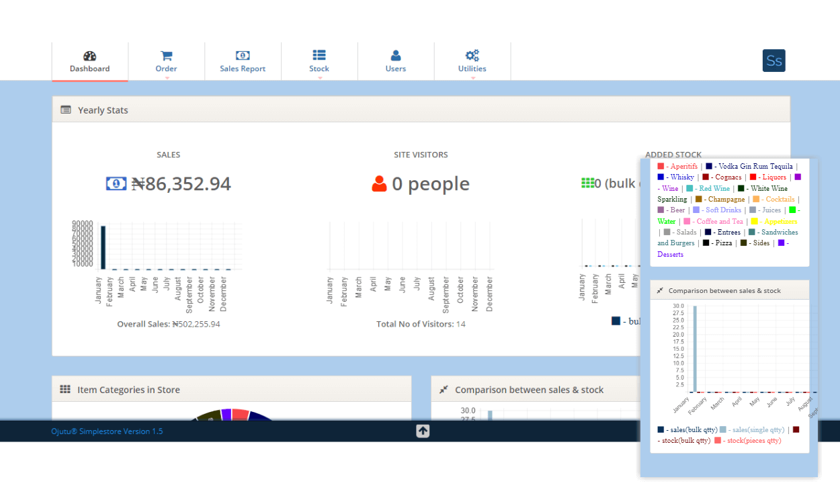Click the Yearly Stats panel title
Image resolution: width=840 pixels, height=504 pixels.
103,110
